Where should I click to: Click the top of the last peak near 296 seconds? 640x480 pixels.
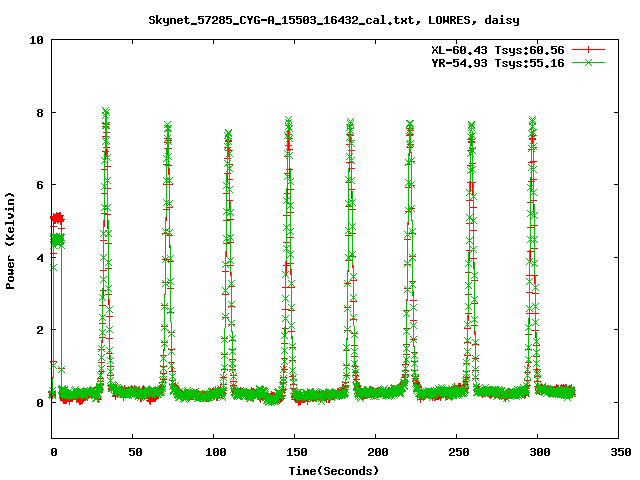pyautogui.click(x=533, y=121)
